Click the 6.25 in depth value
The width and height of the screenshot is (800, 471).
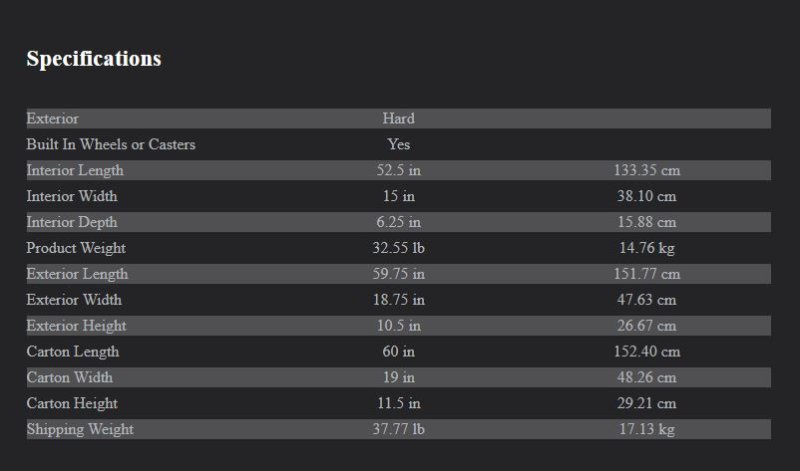pos(398,222)
